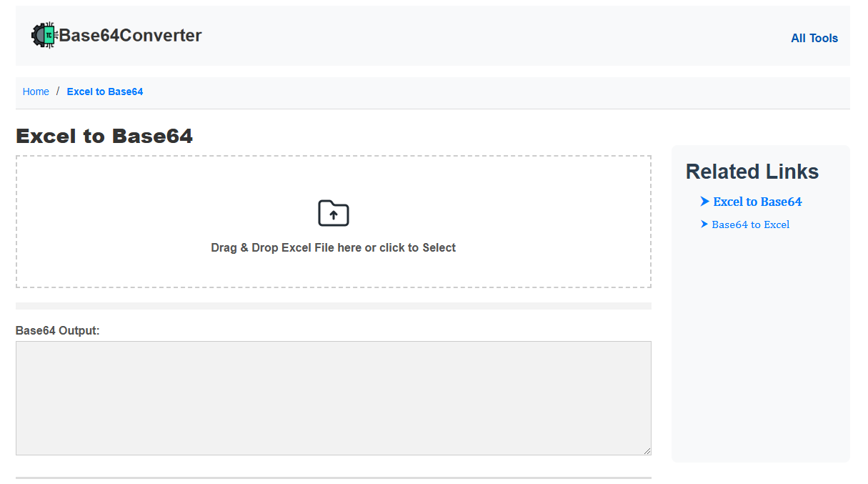The width and height of the screenshot is (868, 484).
Task: Click the Drag & Drop Excel File text
Action: [x=333, y=247]
